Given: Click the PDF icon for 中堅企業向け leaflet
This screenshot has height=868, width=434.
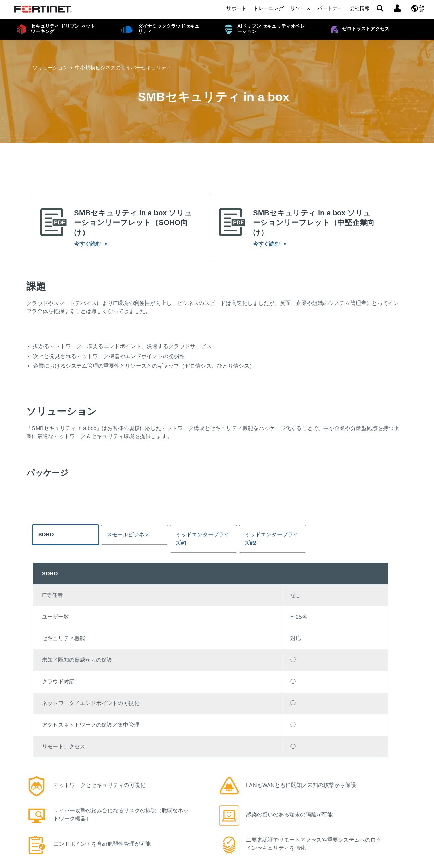Looking at the screenshot, I should pyautogui.click(x=232, y=222).
